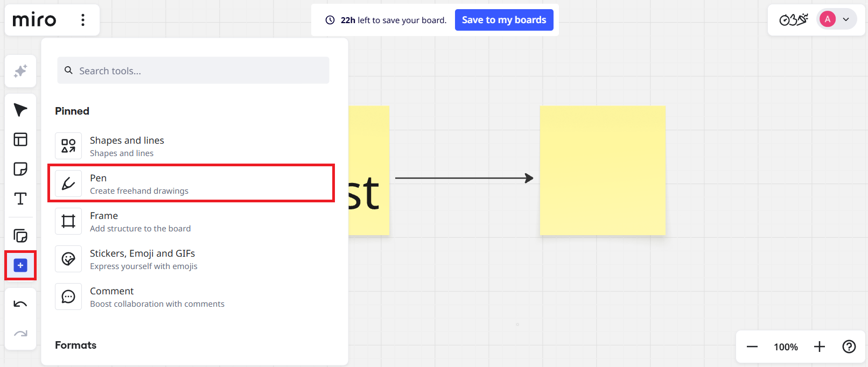Select Pen to create freehand drawings
Image resolution: width=868 pixels, height=367 pixels.
pos(191,183)
